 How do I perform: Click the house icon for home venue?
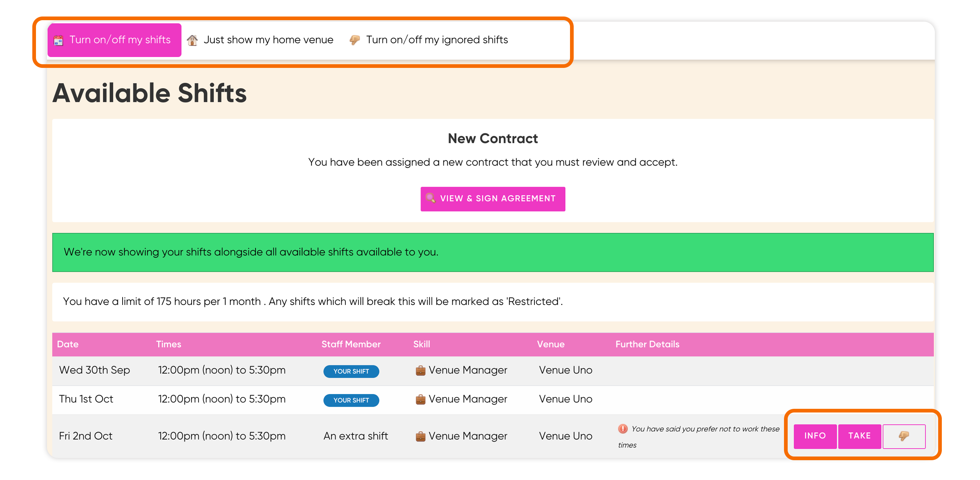point(192,40)
